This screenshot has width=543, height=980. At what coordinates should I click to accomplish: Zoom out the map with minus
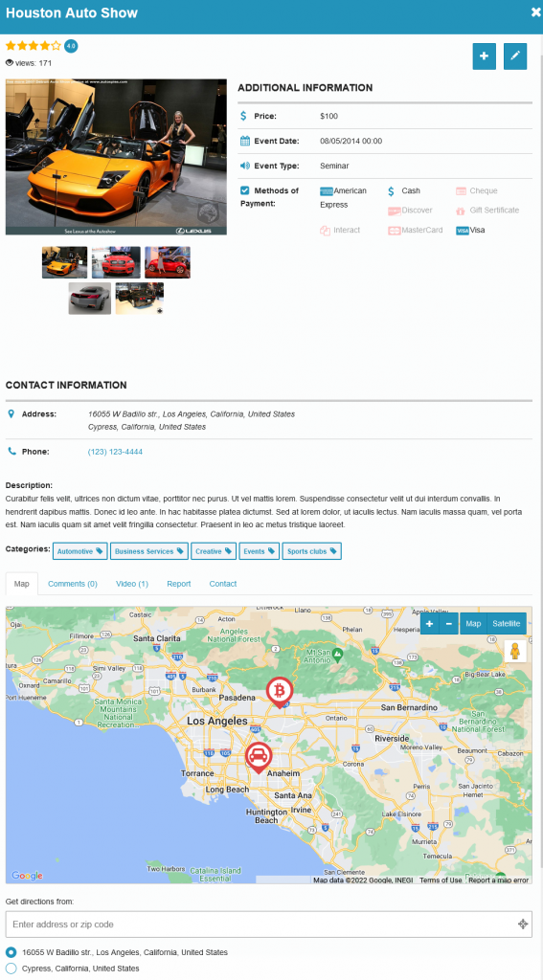448,624
